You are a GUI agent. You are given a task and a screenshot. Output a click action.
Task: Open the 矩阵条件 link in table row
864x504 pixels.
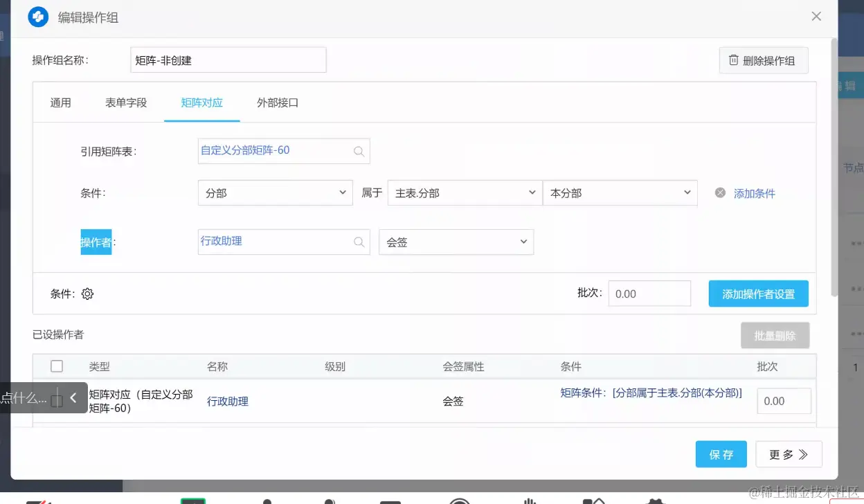pos(651,393)
